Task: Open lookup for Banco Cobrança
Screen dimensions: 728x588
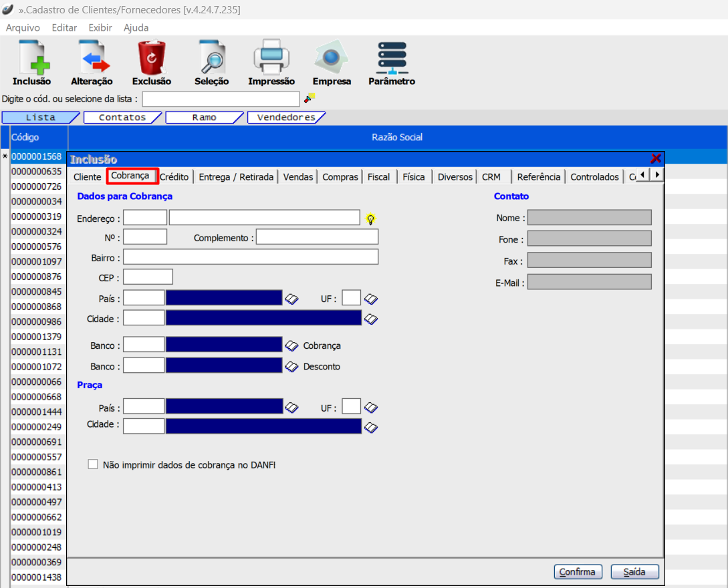Action: coord(291,345)
